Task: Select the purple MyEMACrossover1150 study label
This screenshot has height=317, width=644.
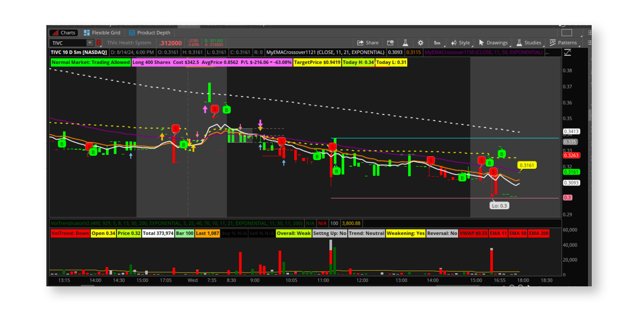Action: 484,52
